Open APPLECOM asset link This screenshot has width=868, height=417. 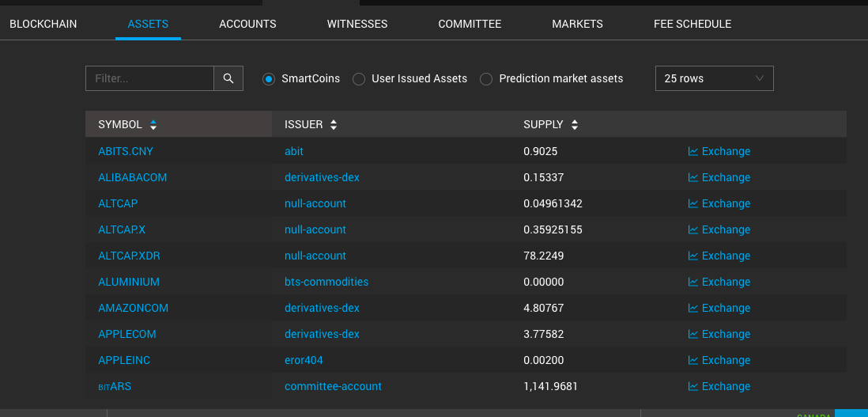126,334
